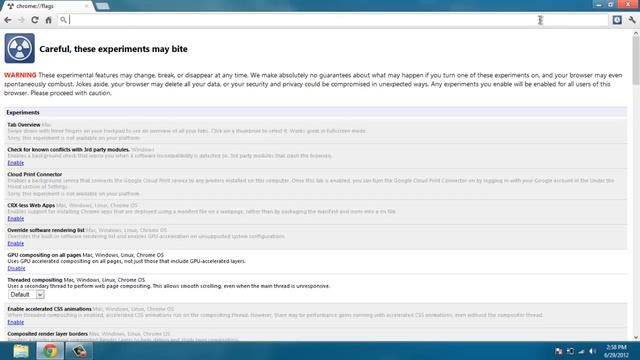Enable accelerated CSS animations
The height and width of the screenshot is (360, 640).
tap(16, 322)
